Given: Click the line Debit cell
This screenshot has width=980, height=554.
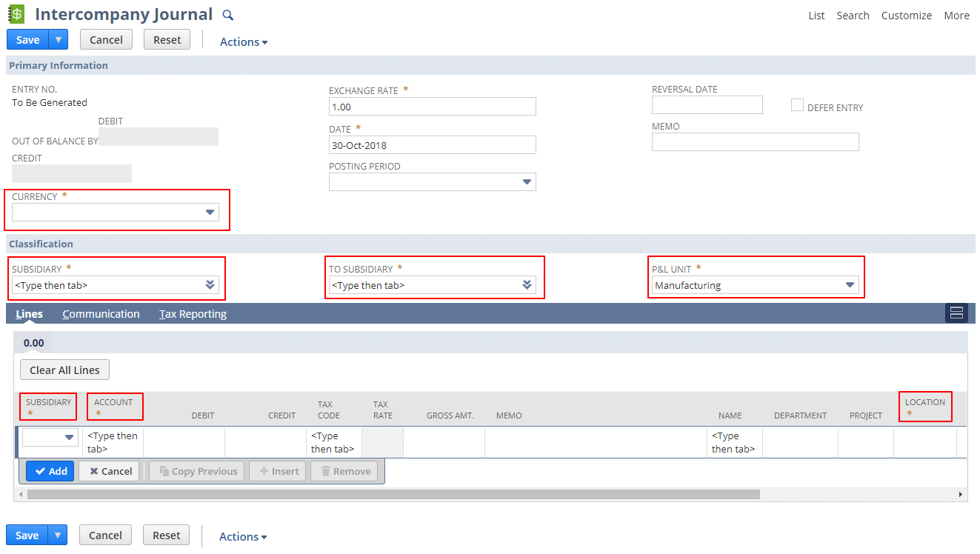Looking at the screenshot, I should 184,442.
